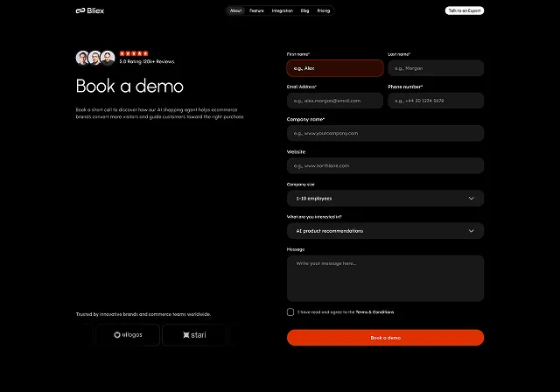The image size is (560, 392).
Task: Click chevron beside AI product recommendations
Action: [472, 231]
